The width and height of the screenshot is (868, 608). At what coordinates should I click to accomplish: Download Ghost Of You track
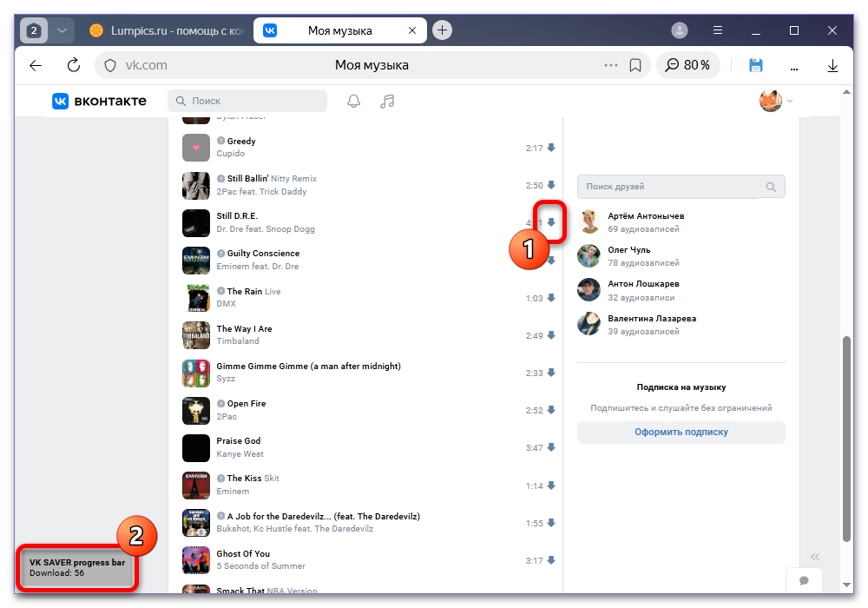pos(551,560)
